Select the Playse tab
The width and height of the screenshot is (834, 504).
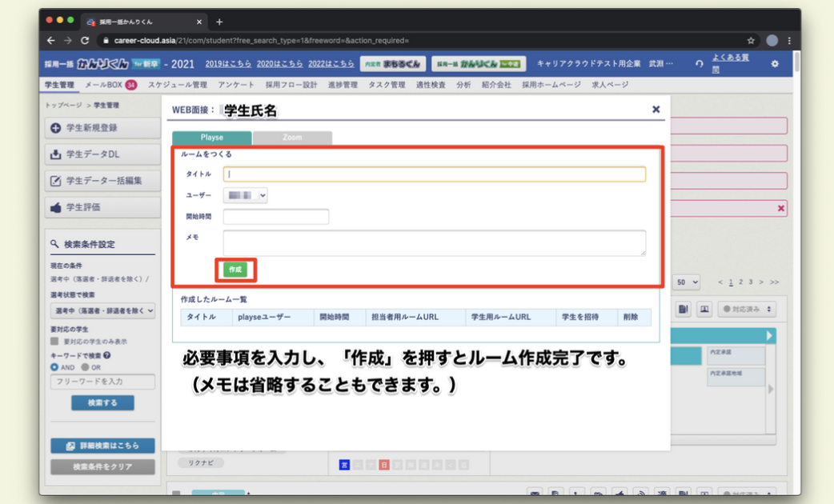point(211,137)
